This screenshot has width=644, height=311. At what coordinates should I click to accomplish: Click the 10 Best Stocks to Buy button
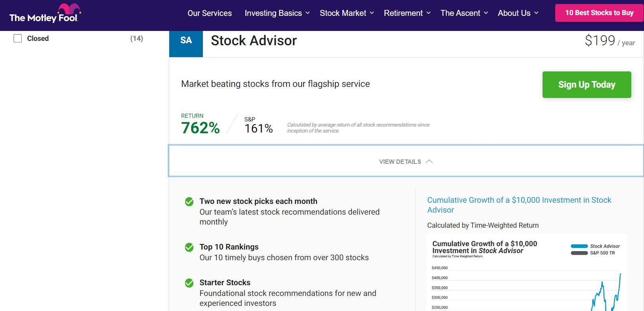599,13
